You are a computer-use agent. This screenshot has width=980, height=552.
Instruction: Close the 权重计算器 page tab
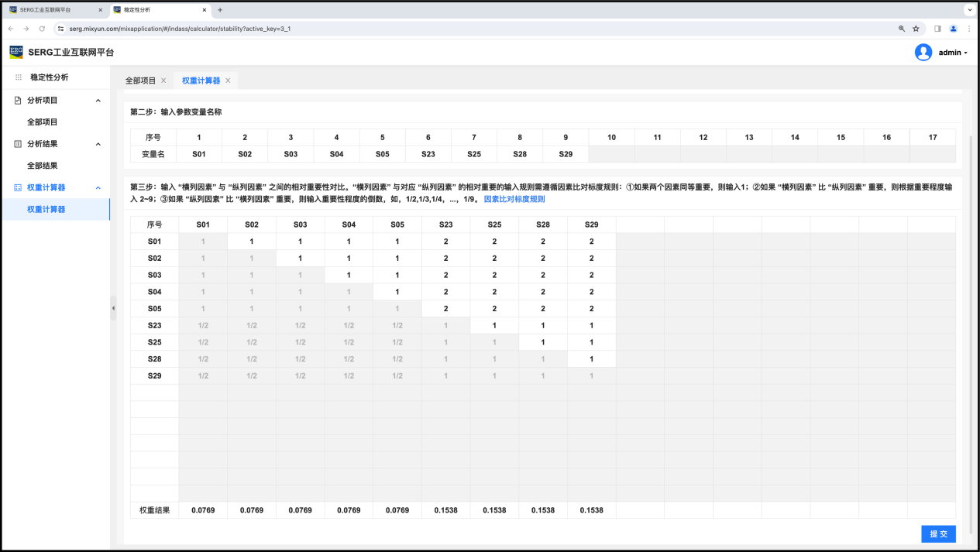(228, 81)
